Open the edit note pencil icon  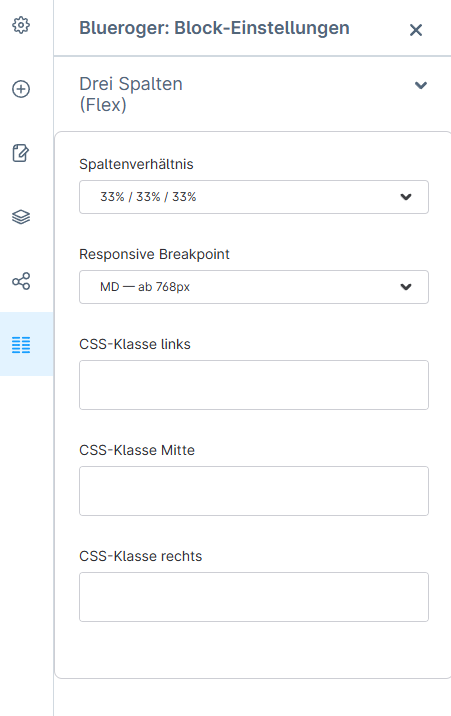[21, 153]
